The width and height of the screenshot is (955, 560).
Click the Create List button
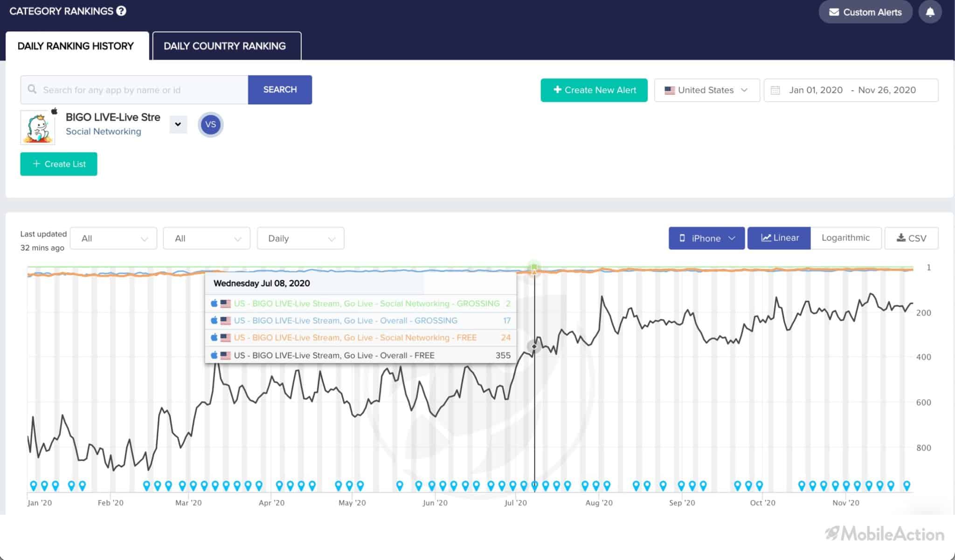click(x=59, y=164)
